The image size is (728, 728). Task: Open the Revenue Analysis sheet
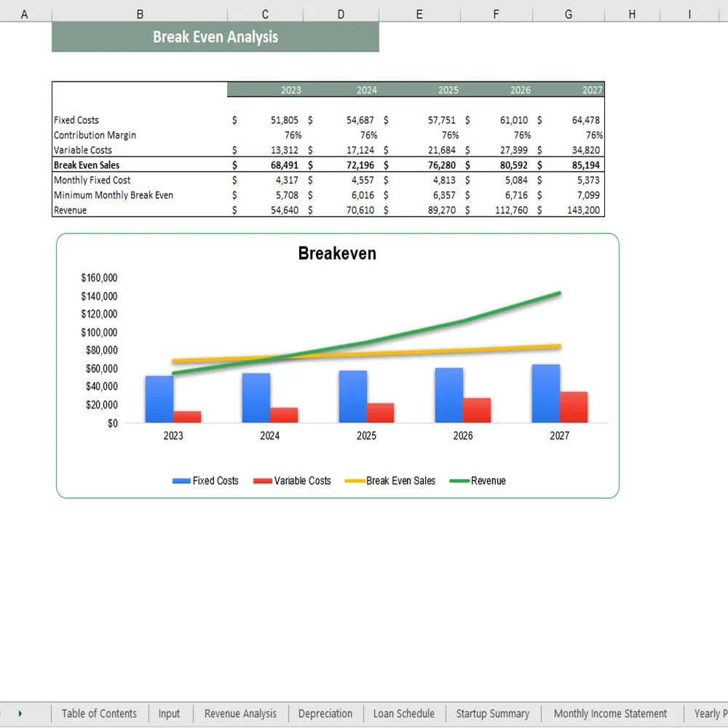(x=240, y=713)
